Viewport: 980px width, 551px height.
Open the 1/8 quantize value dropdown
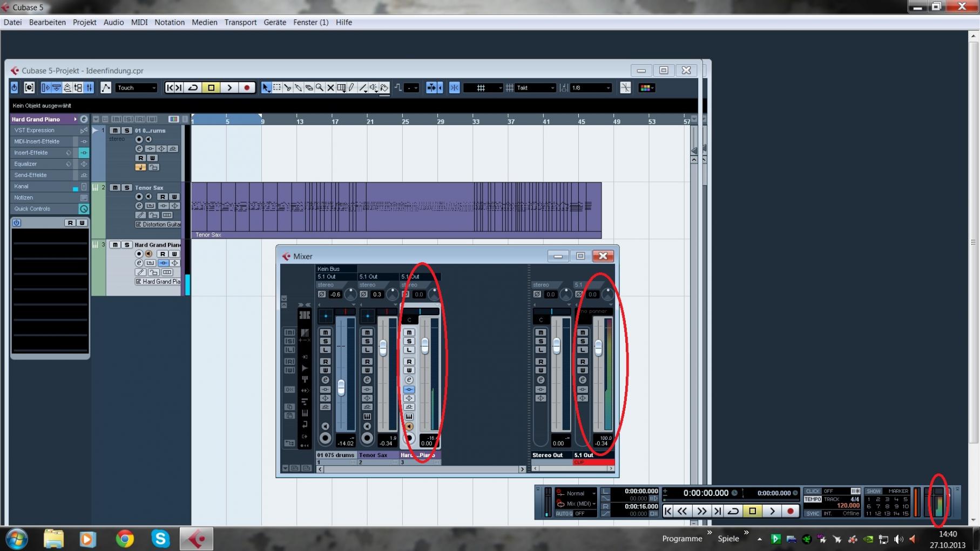click(x=591, y=87)
